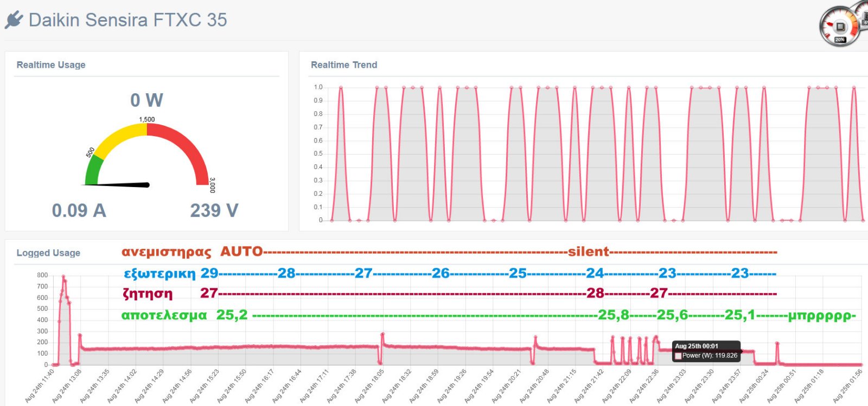
Task: Click the 0 W power reading
Action: (146, 100)
